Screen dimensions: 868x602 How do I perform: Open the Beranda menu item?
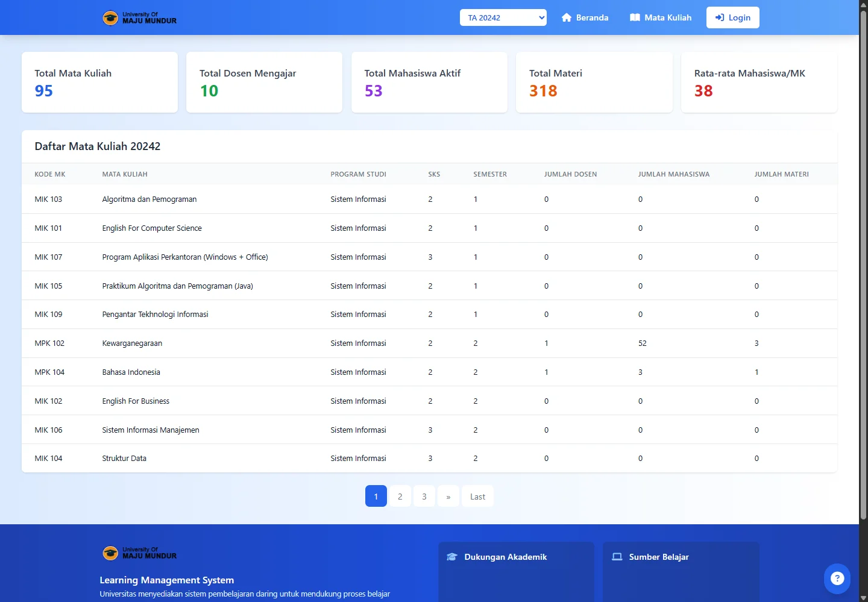[x=591, y=17]
